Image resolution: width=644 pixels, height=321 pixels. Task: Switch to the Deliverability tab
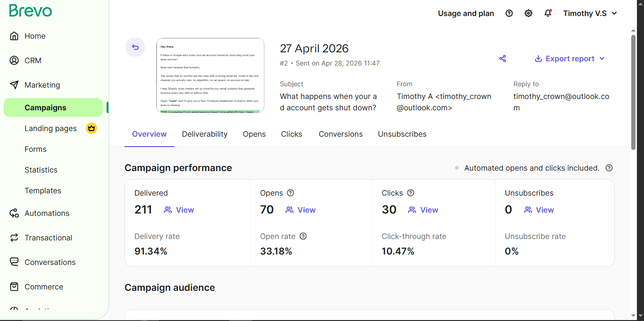pyautogui.click(x=205, y=134)
